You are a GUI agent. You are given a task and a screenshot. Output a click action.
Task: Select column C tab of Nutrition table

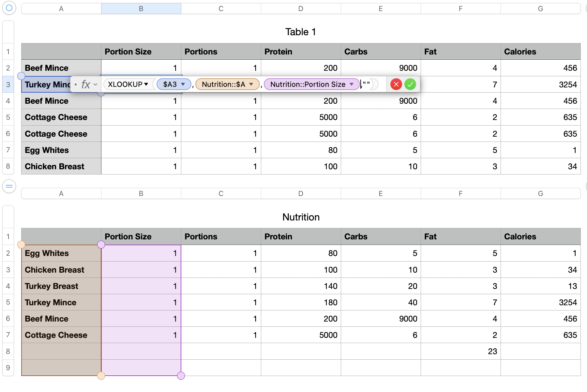221,194
